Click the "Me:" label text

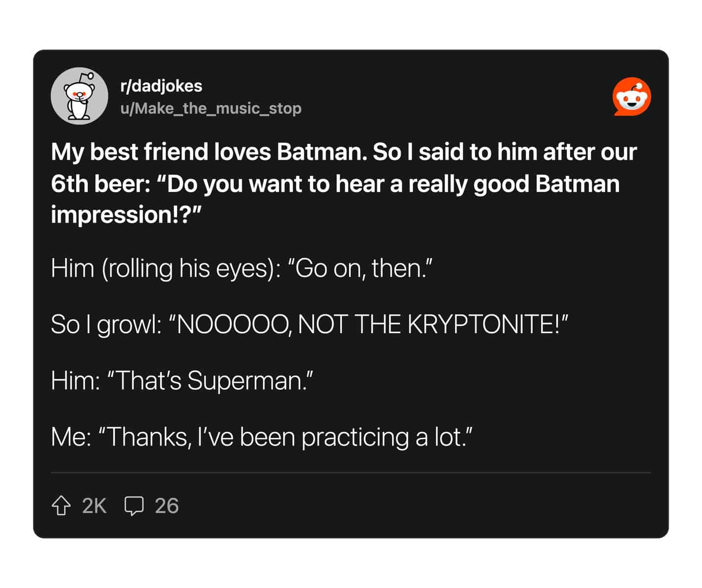tap(71, 437)
